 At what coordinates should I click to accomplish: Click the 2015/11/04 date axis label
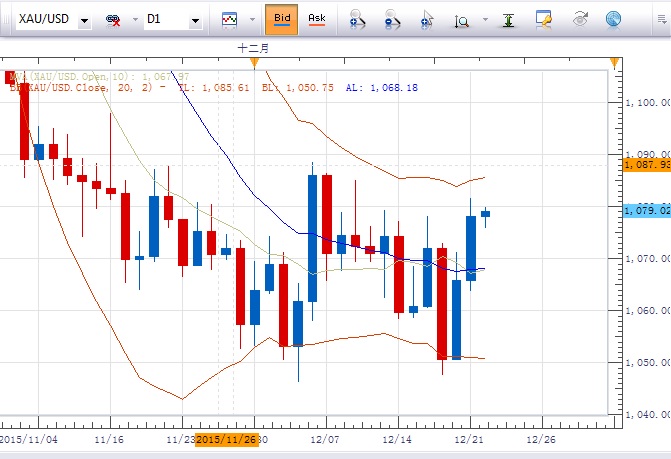[x=29, y=439]
